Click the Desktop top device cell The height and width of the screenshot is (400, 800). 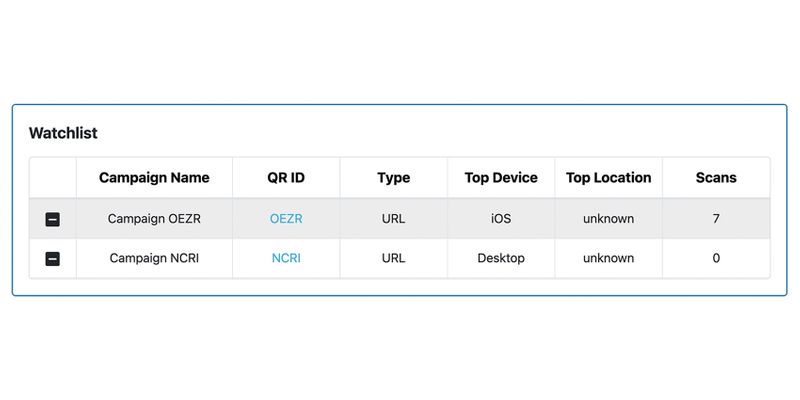pyautogui.click(x=501, y=258)
